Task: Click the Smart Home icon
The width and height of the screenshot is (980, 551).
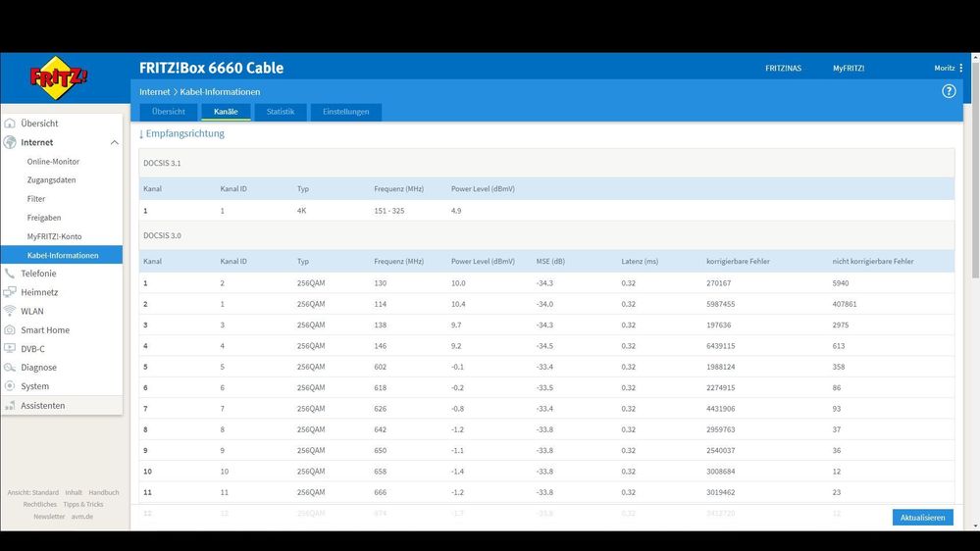Action: pyautogui.click(x=11, y=330)
